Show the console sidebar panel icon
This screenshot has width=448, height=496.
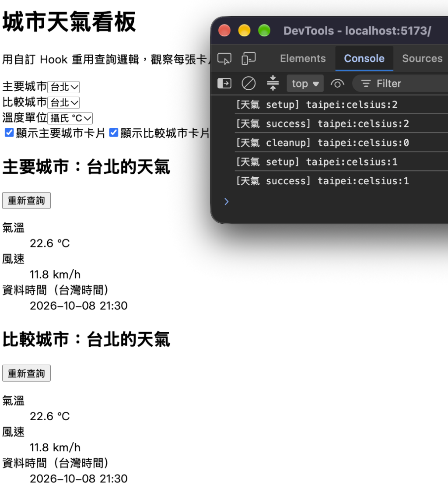tap(224, 84)
